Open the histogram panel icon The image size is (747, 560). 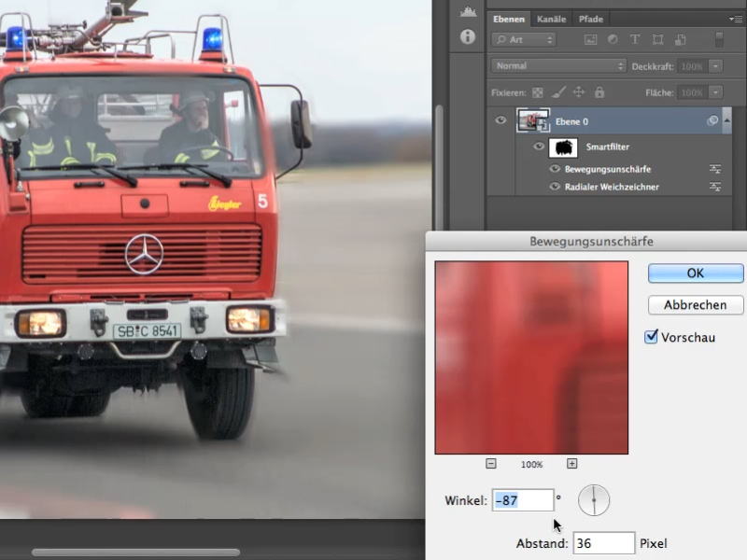coord(468,12)
